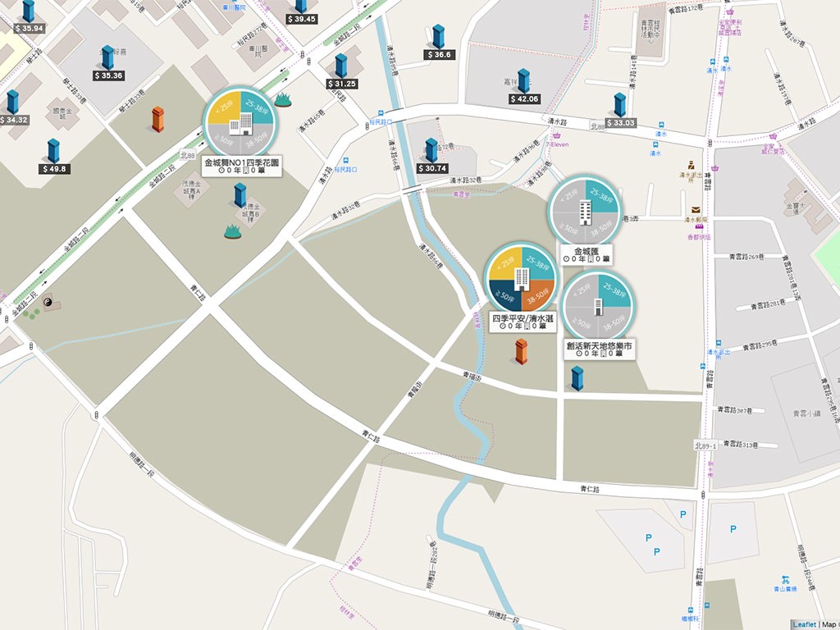840x630 pixels.
Task: Choose the $34.32 building marker
Action: point(12,103)
